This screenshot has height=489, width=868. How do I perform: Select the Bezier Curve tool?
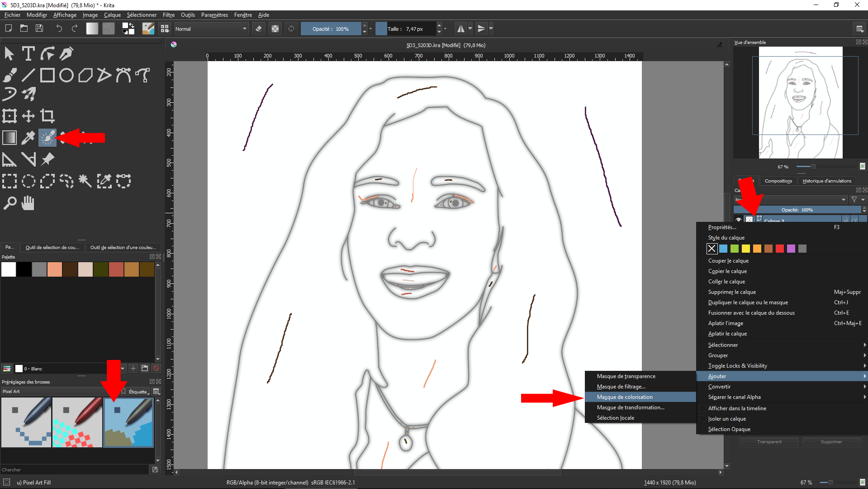[123, 75]
